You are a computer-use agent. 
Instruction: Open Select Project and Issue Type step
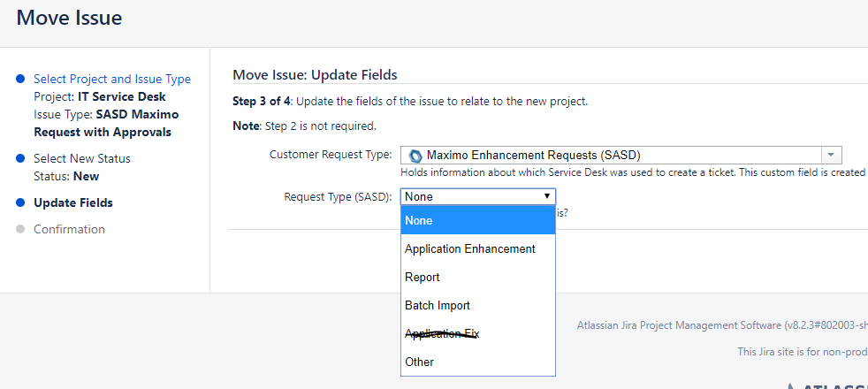pos(112,80)
